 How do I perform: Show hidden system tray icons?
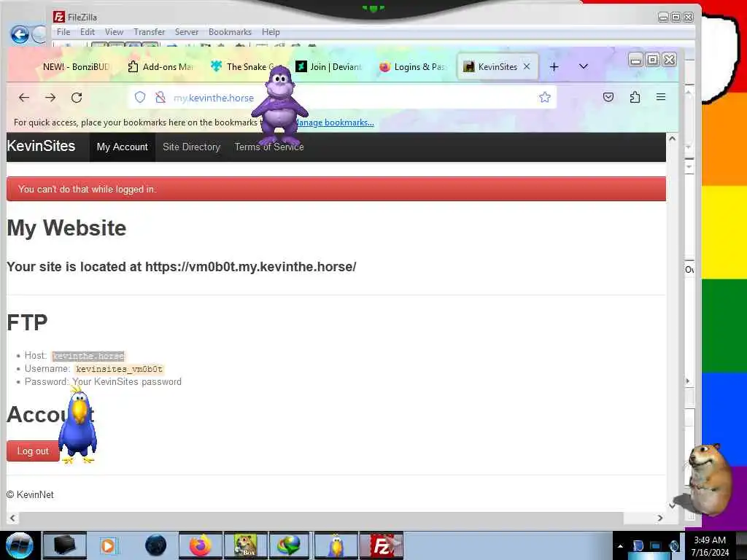pos(620,546)
